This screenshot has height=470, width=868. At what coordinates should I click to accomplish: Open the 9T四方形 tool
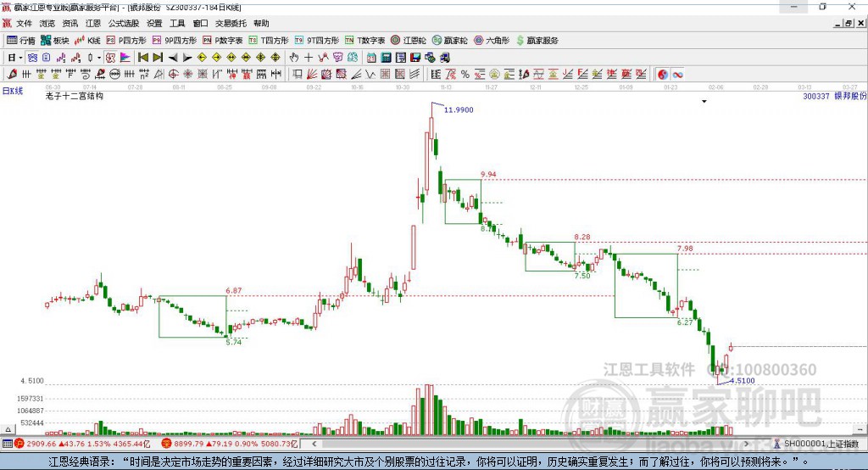click(317, 41)
